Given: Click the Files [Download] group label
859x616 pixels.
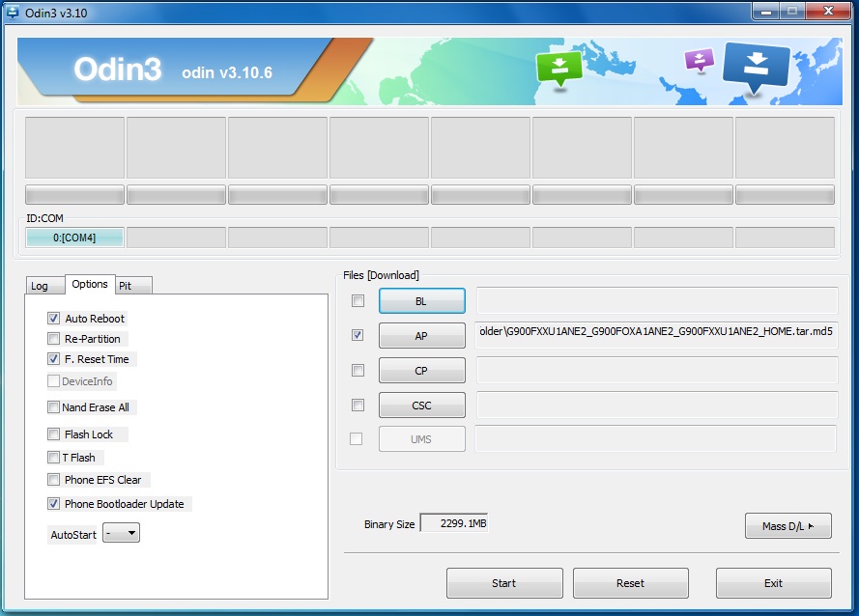Looking at the screenshot, I should click(x=381, y=275).
